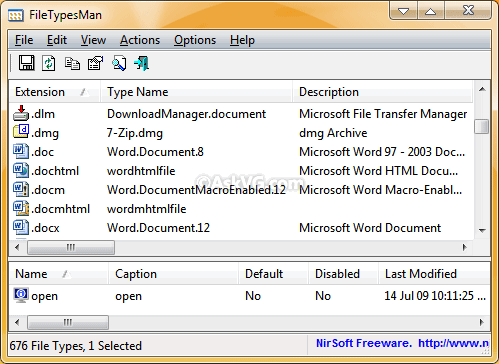Click the file list scroll down arrow

pyautogui.click(x=482, y=230)
